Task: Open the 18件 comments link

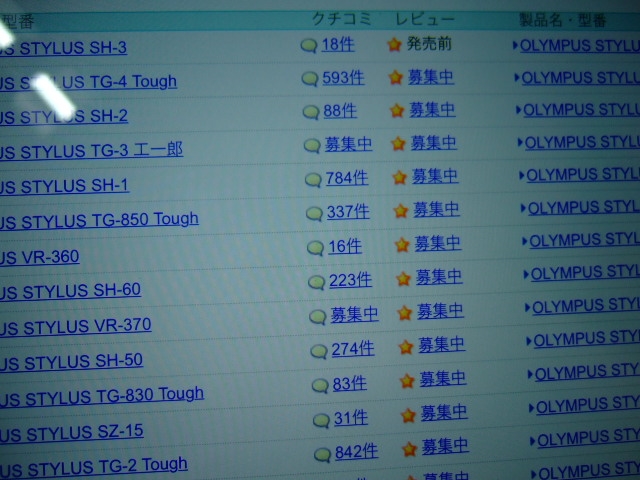Action: [338, 44]
